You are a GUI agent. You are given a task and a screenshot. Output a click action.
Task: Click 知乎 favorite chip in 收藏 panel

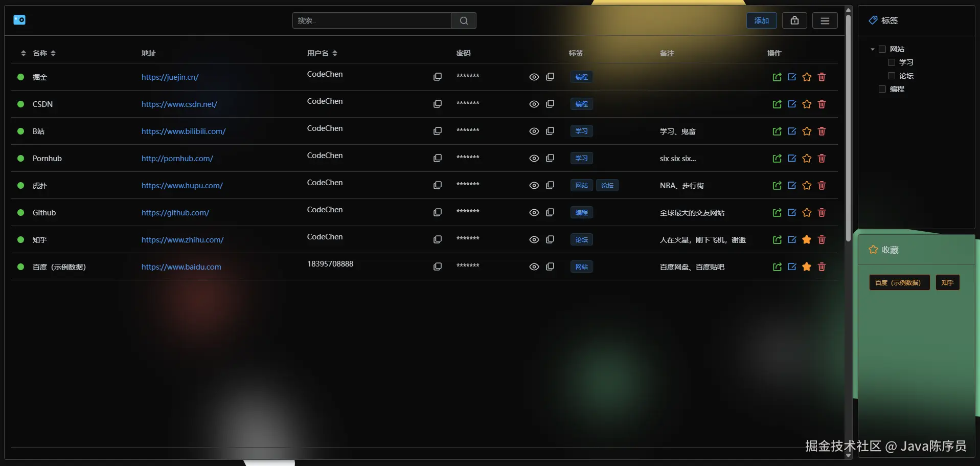click(948, 282)
